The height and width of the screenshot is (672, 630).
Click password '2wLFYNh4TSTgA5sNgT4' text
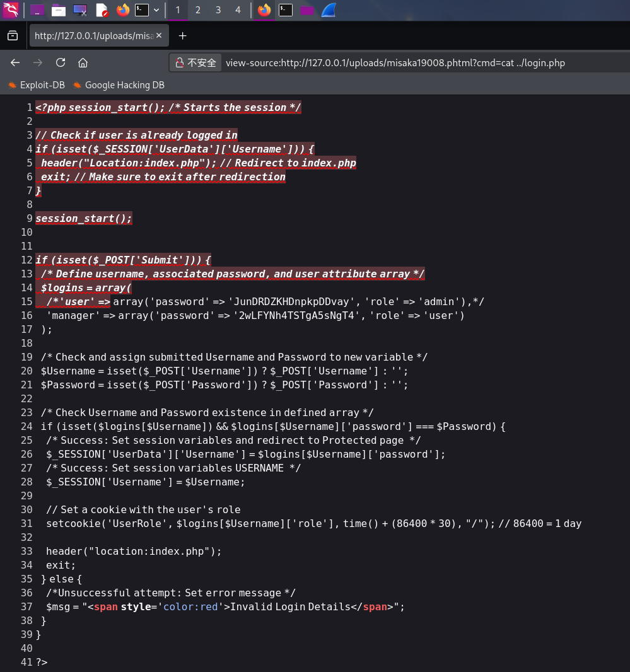[x=296, y=315]
